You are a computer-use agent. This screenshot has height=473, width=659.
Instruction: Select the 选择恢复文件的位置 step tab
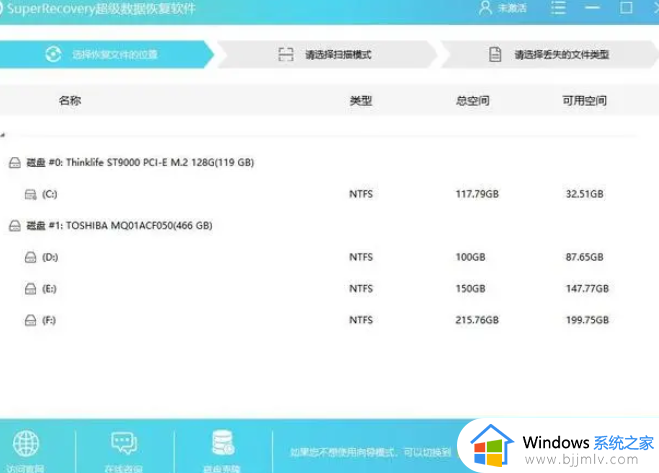coord(107,54)
